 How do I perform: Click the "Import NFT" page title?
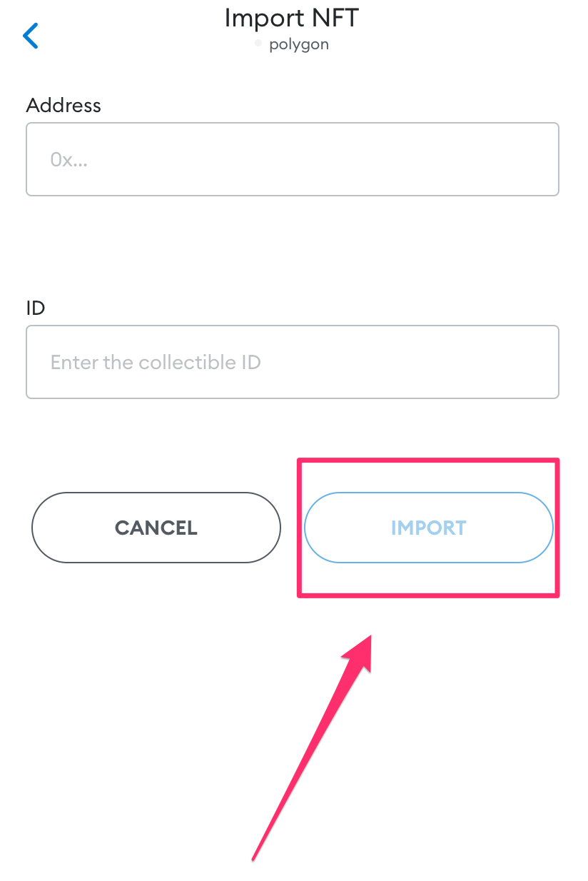291,18
